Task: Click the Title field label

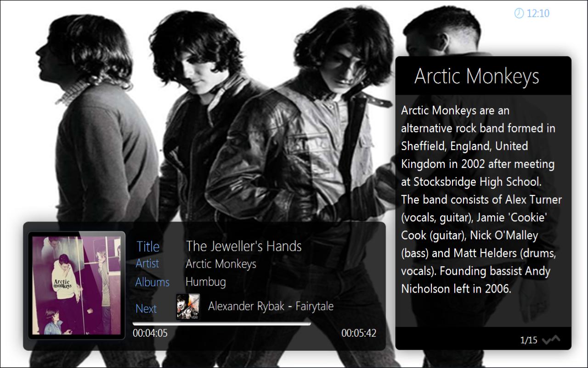Action: (x=148, y=247)
